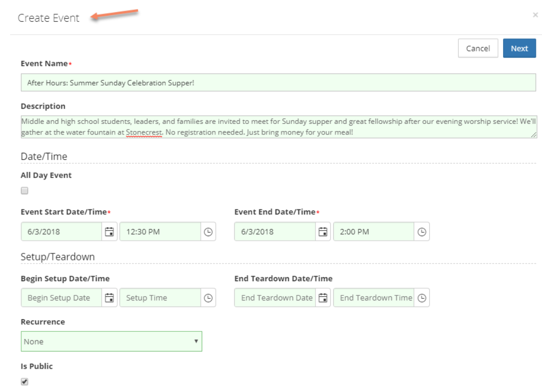The image size is (542, 392).
Task: Click the Event Name label
Action: 44,64
